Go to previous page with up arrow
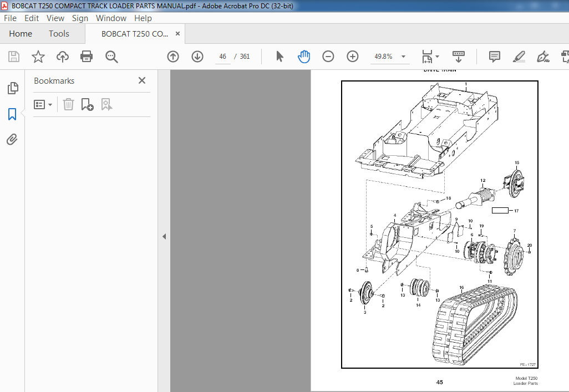The width and height of the screenshot is (569, 392). pyautogui.click(x=173, y=57)
